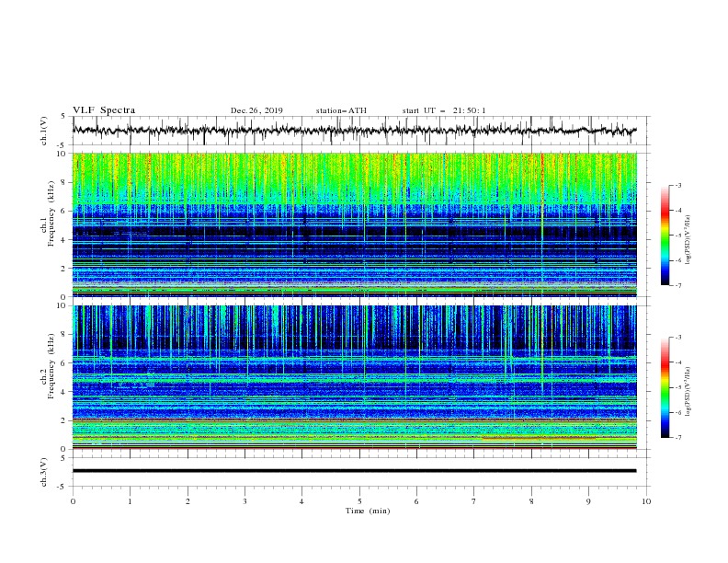The image size is (728, 563).
Task: Click time axis tick label "9"
Action: [588, 501]
